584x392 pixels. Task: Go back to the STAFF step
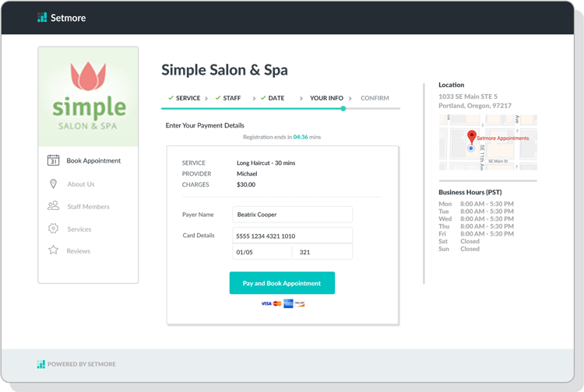pos(232,98)
